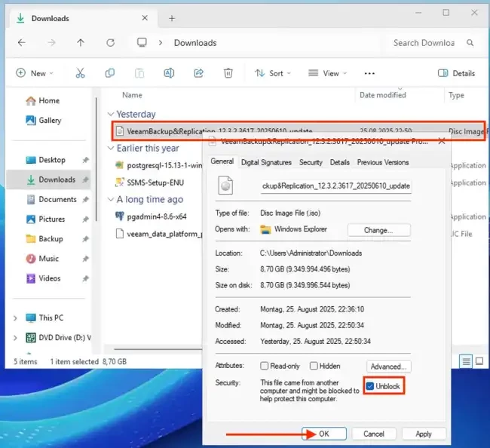This screenshot has height=448, width=490.
Task: Switch to the Details tab in Properties
Action: coord(340,162)
